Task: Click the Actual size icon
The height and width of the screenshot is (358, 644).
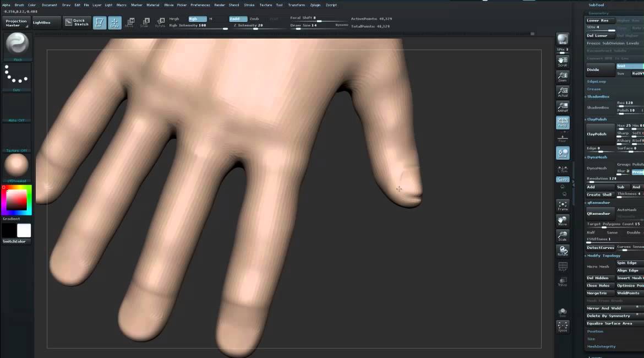Action: point(563,92)
